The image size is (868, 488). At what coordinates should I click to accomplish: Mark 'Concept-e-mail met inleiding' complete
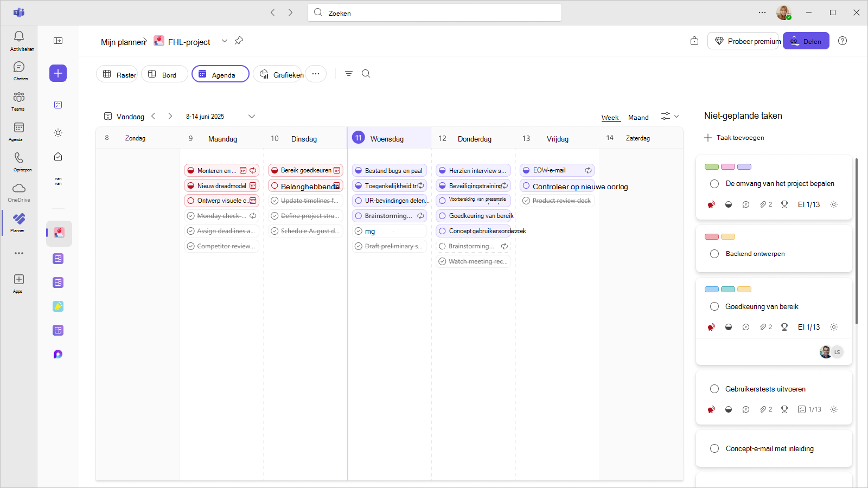tap(714, 448)
